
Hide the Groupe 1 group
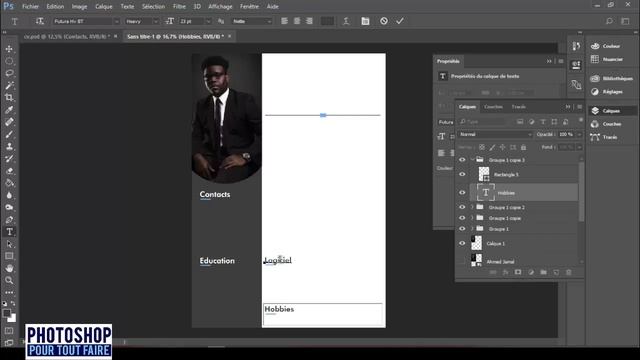[462, 229]
